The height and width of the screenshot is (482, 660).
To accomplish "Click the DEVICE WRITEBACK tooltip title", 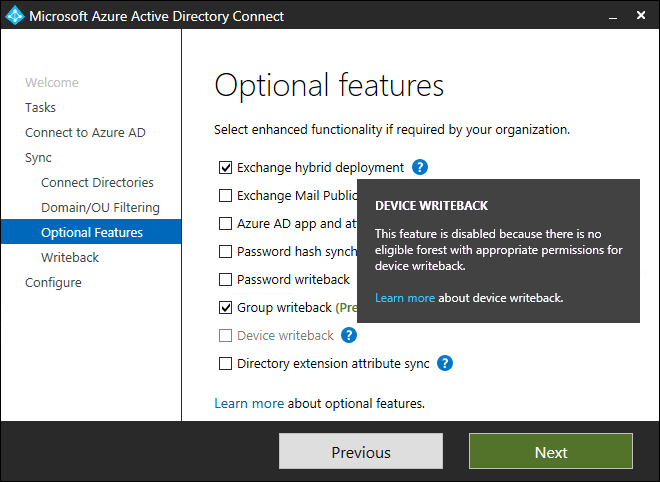I will 431,205.
